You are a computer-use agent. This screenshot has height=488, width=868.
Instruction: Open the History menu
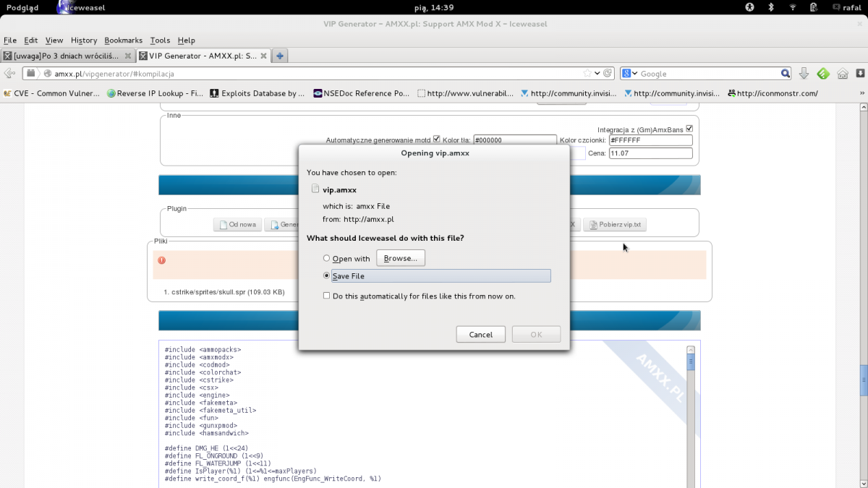(84, 40)
